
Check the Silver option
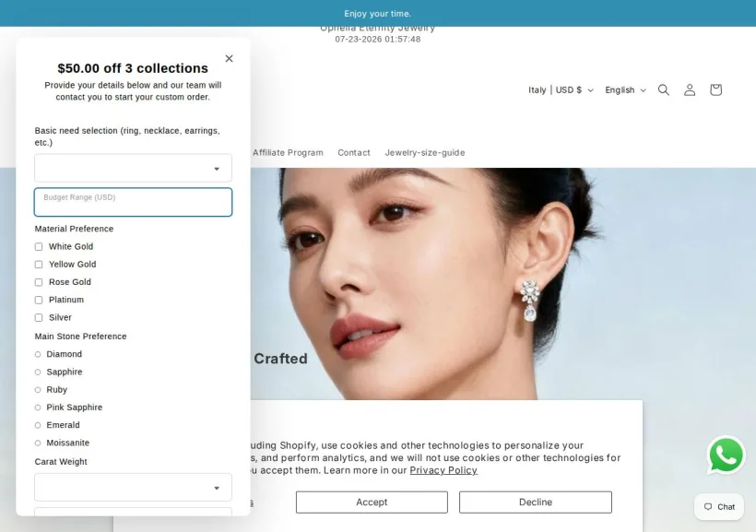pyautogui.click(x=39, y=318)
